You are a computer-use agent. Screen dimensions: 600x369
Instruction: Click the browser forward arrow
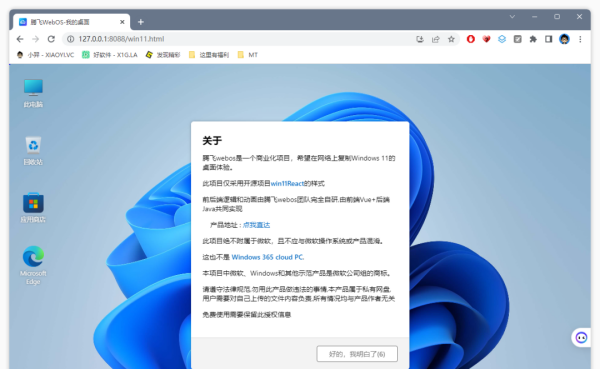[36, 39]
